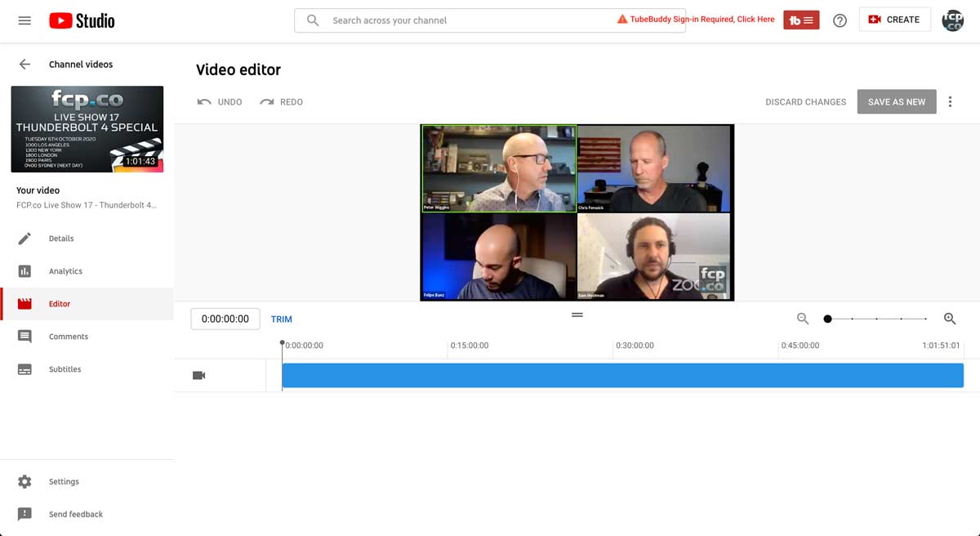This screenshot has width=980, height=536.
Task: Click the Subtitles icon
Action: click(x=24, y=369)
